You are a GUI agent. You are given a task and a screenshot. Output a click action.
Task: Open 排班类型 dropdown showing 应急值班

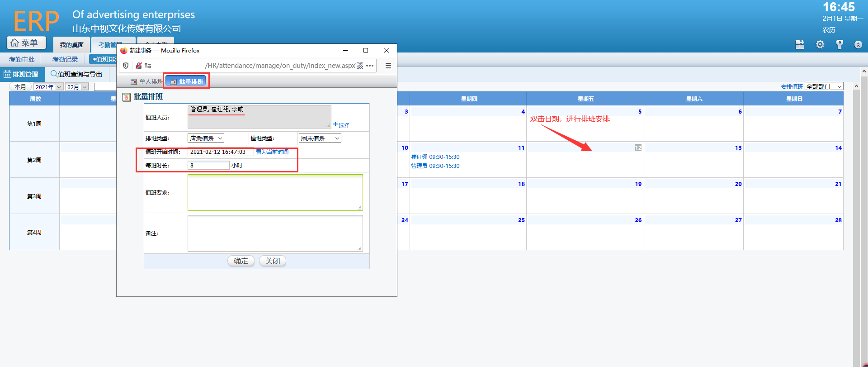[206, 138]
